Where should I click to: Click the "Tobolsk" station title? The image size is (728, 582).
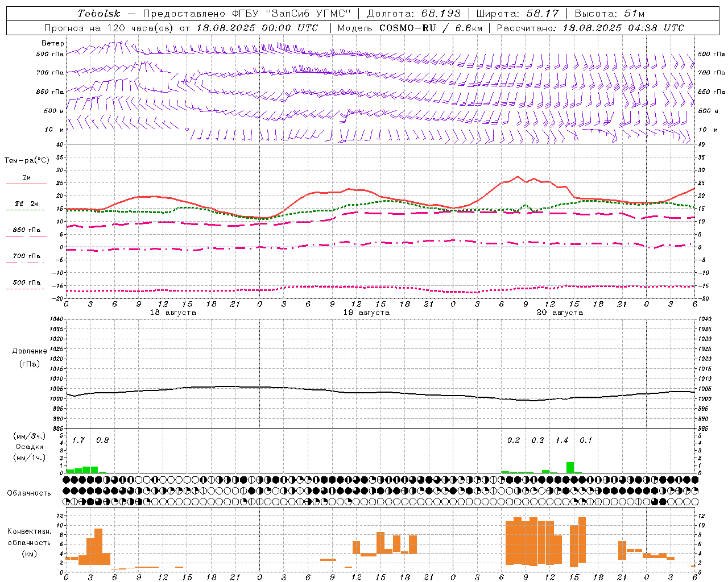coord(100,14)
